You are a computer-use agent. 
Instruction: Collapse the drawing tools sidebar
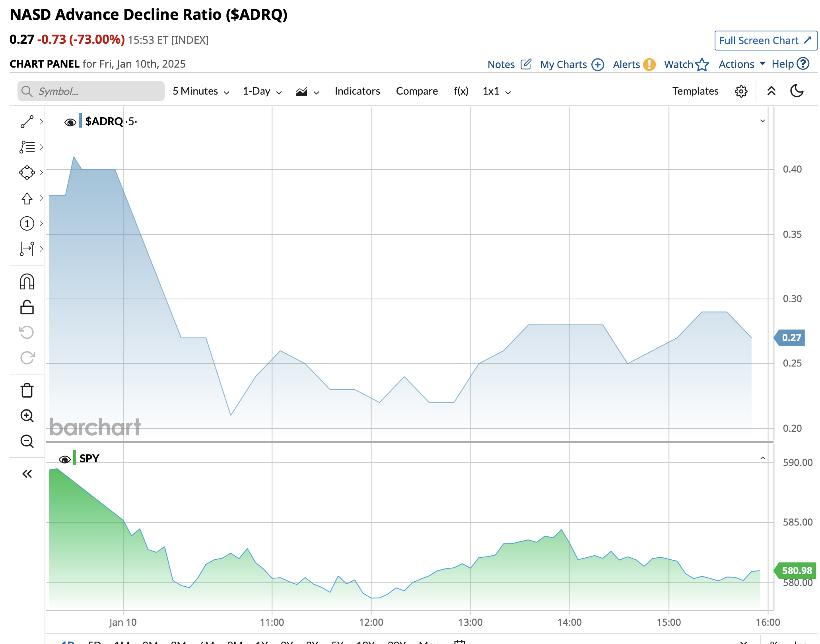[x=27, y=474]
